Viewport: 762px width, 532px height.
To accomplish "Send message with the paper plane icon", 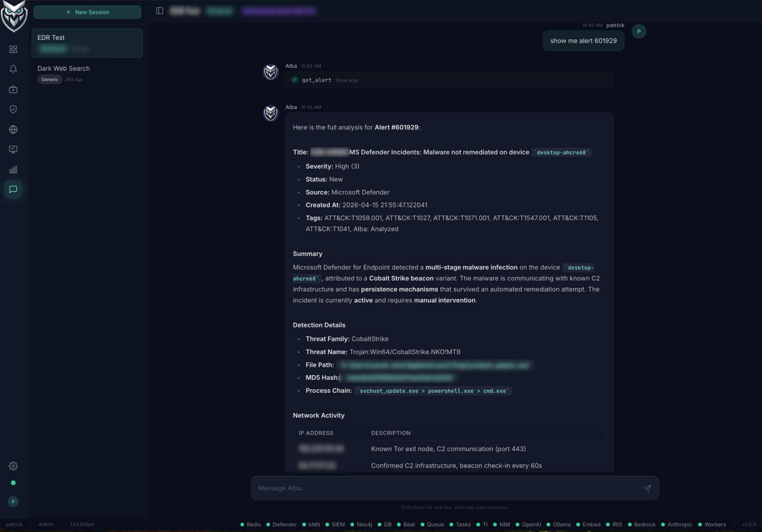I will (647, 488).
